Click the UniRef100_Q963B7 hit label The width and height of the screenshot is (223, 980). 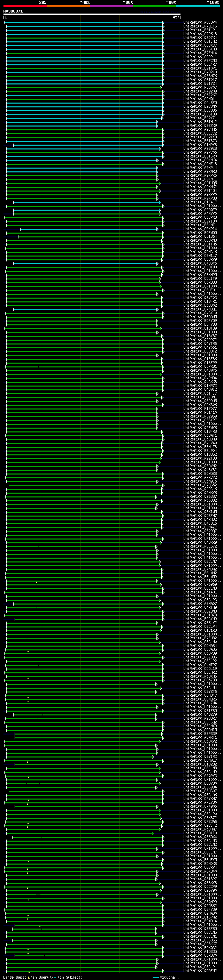point(200,497)
